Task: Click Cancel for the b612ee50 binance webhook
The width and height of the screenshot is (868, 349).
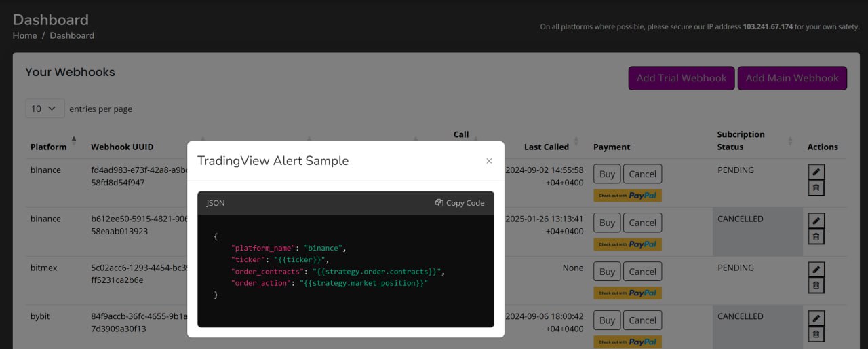Action: click(x=642, y=223)
